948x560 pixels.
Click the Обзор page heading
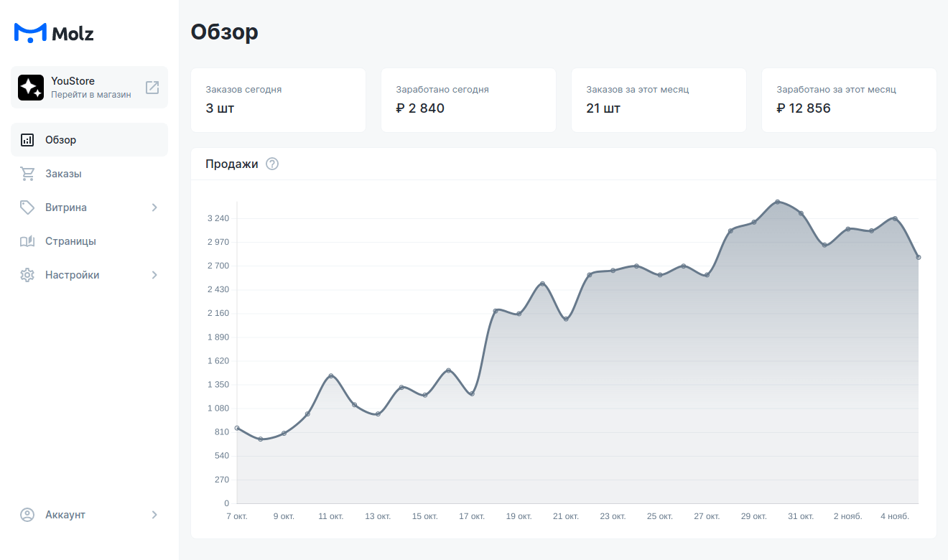pos(224,32)
